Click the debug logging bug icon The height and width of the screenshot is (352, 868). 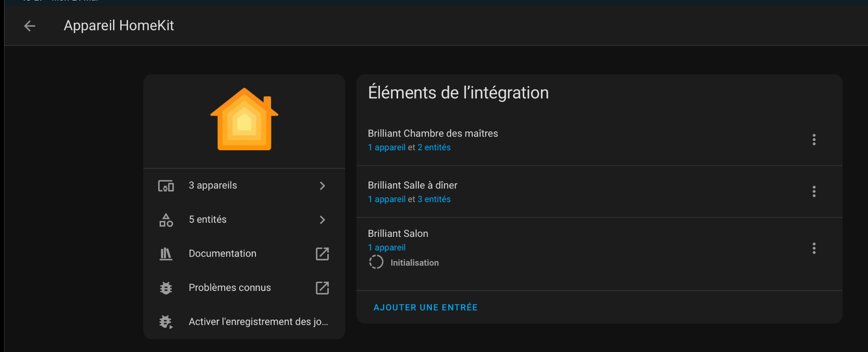click(166, 322)
